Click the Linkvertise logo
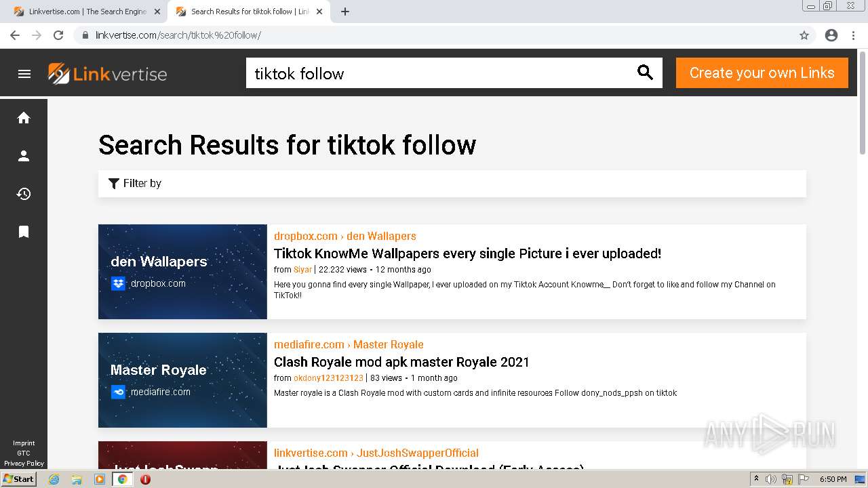The height and width of the screenshot is (488, 868). pos(107,74)
